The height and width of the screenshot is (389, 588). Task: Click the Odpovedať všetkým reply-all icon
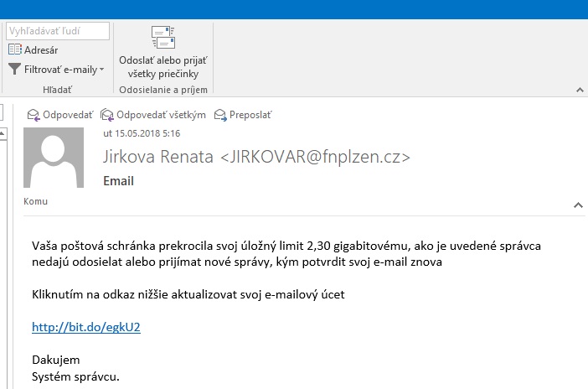tap(107, 115)
